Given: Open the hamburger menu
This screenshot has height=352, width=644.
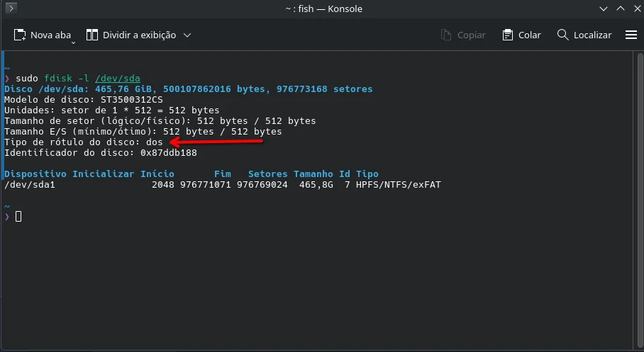Looking at the screenshot, I should [x=631, y=35].
